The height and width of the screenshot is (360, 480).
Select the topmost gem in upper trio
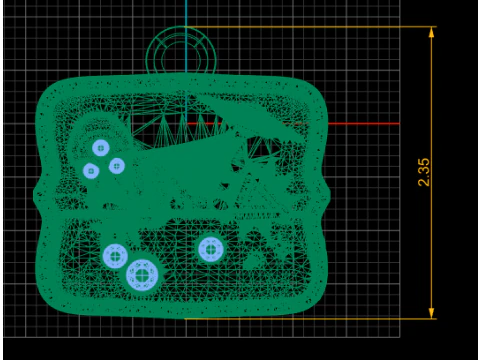(101, 148)
